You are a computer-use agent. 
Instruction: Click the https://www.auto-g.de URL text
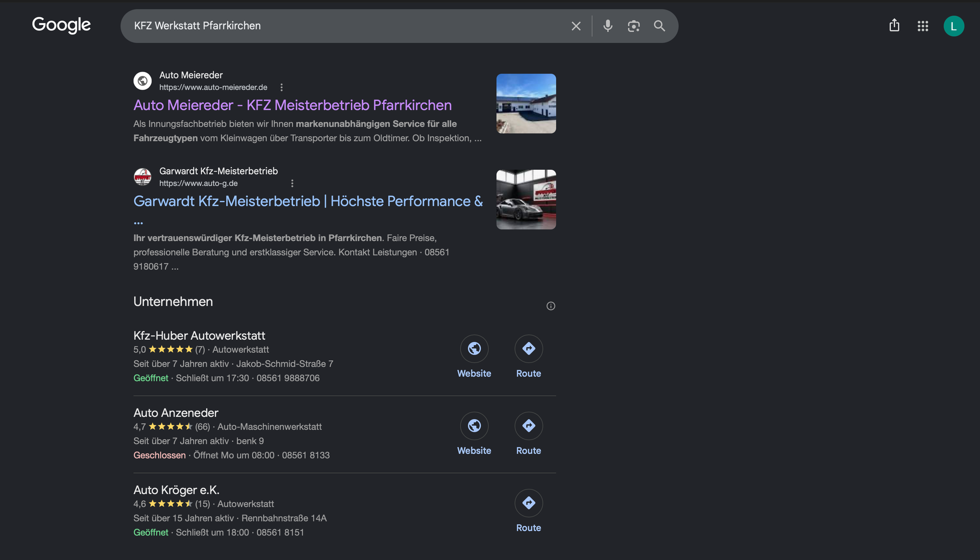point(198,183)
